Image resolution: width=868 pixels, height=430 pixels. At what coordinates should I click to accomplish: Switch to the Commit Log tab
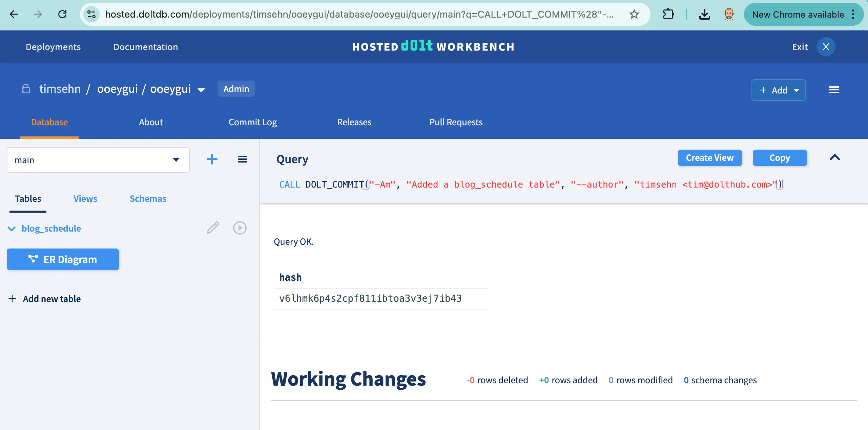pyautogui.click(x=252, y=122)
